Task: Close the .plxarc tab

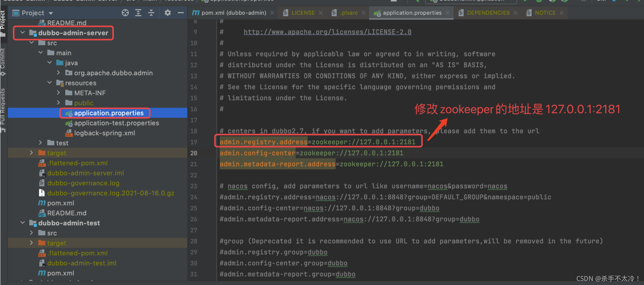Action: [364, 13]
